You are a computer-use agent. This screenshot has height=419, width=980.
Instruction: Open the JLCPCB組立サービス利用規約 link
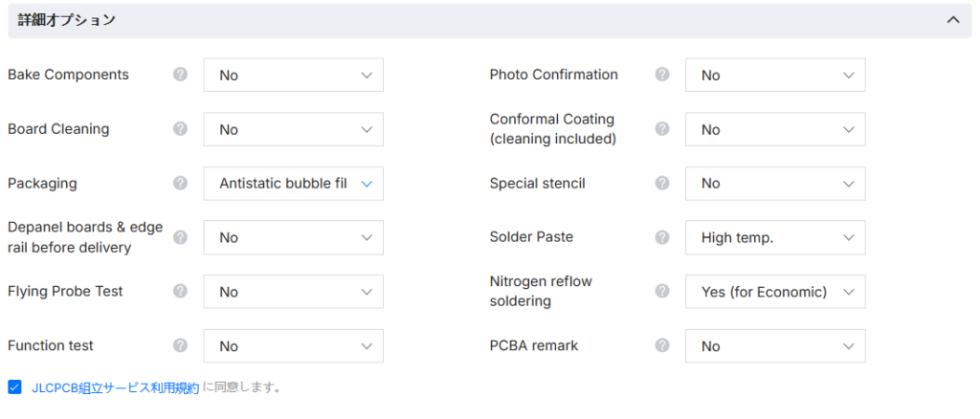tap(115, 387)
